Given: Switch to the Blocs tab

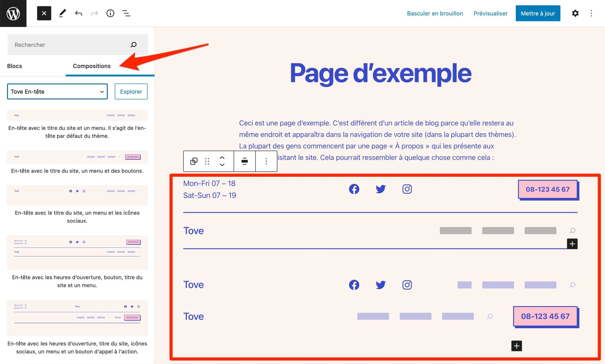Looking at the screenshot, I should pos(14,66).
